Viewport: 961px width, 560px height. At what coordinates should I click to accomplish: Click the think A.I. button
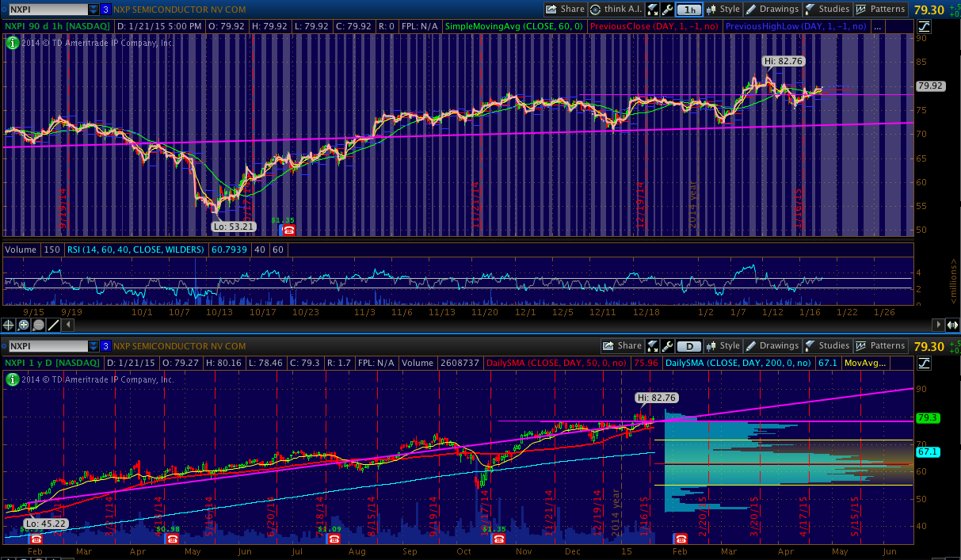point(616,10)
